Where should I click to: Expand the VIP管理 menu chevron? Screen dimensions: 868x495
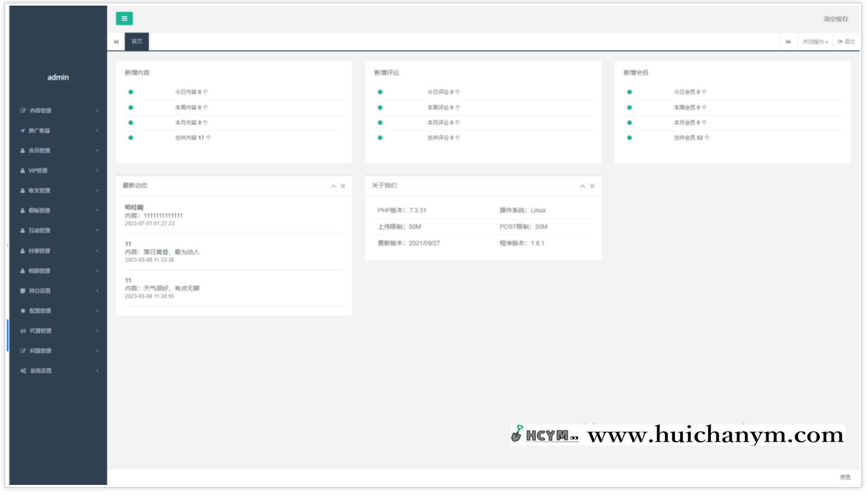pyautogui.click(x=97, y=170)
